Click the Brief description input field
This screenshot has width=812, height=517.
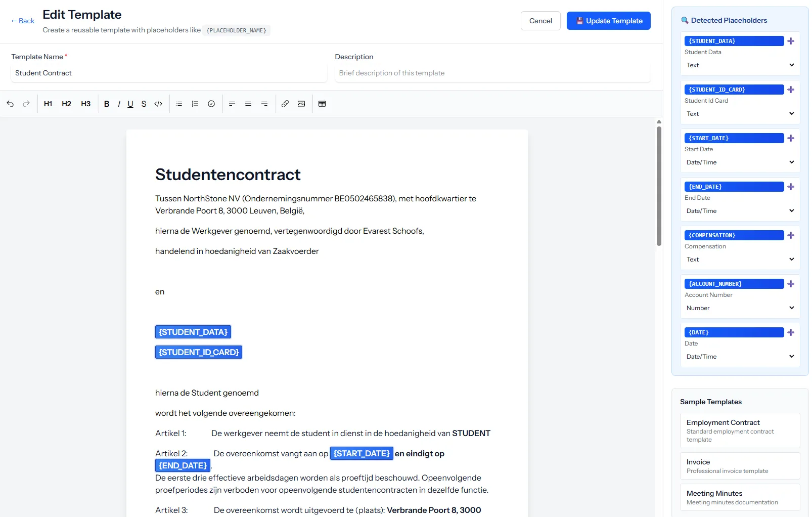coord(492,73)
